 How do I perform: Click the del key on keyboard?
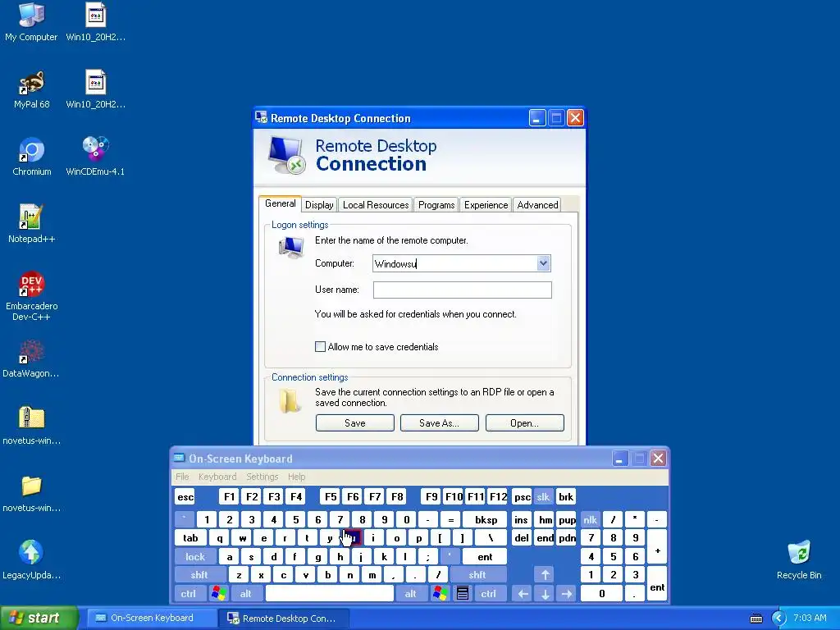coord(521,538)
